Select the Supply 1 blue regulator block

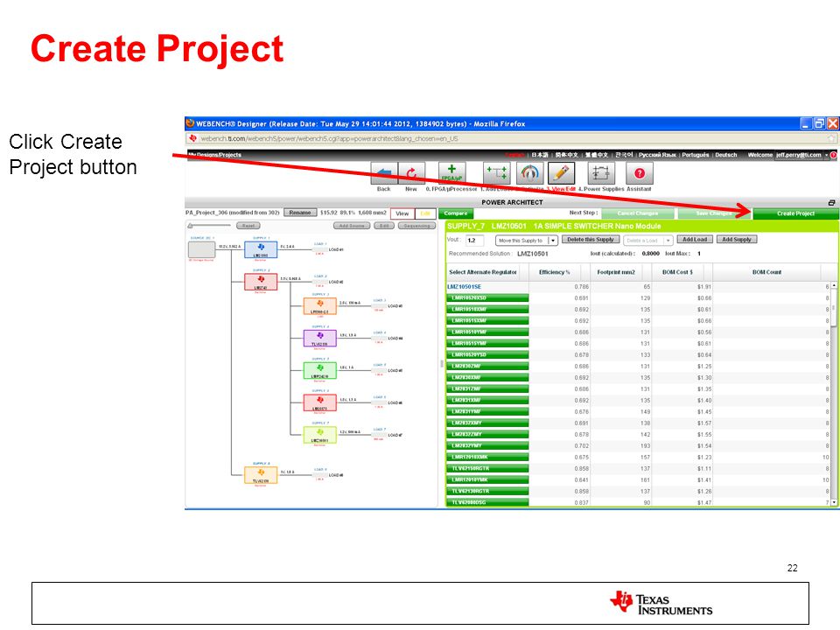coord(261,248)
